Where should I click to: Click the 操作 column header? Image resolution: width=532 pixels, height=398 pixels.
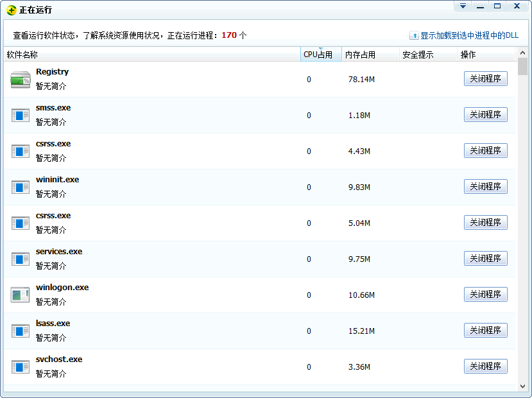486,55
